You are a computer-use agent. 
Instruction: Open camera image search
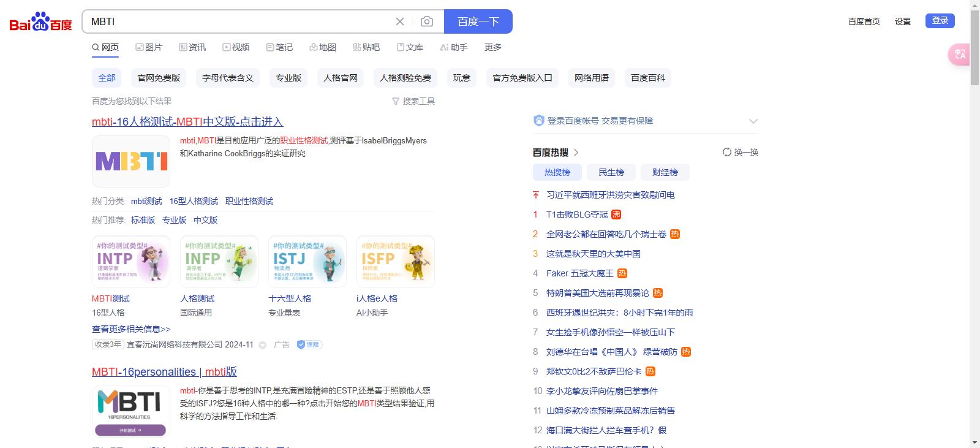pyautogui.click(x=427, y=21)
